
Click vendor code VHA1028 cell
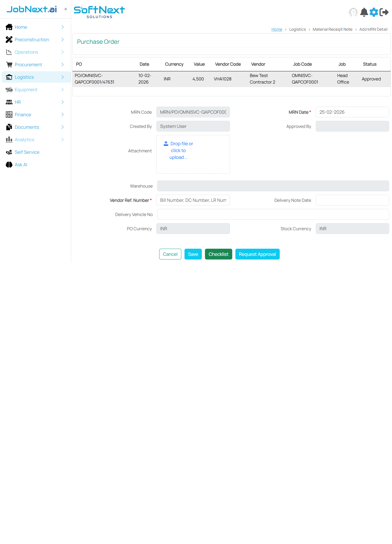[223, 79]
